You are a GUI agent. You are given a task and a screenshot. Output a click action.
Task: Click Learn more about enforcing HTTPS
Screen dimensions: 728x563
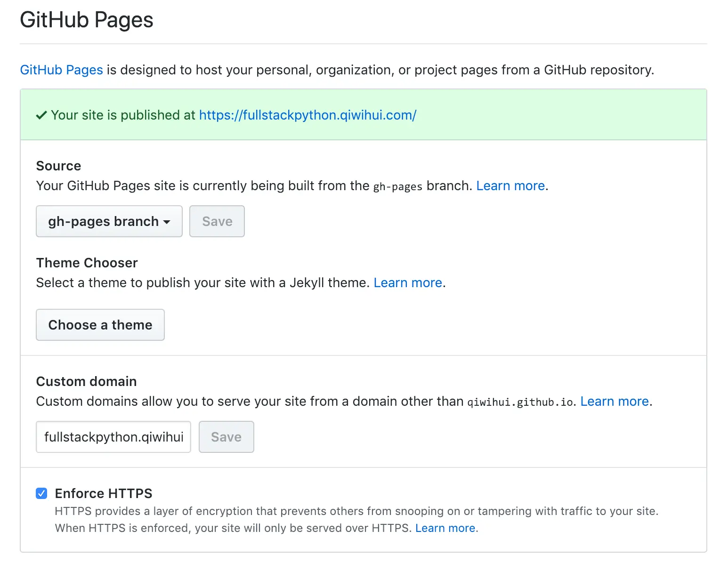point(445,528)
